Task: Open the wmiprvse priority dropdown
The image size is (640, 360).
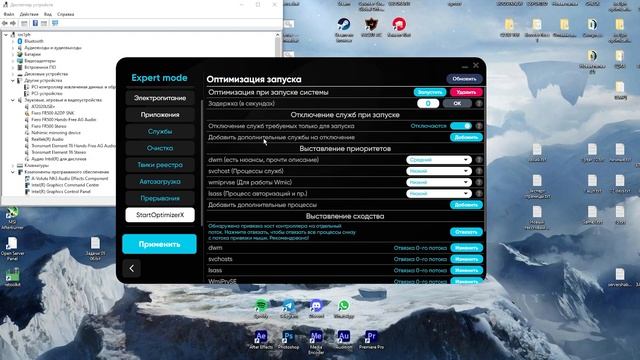Action: [x=439, y=182]
